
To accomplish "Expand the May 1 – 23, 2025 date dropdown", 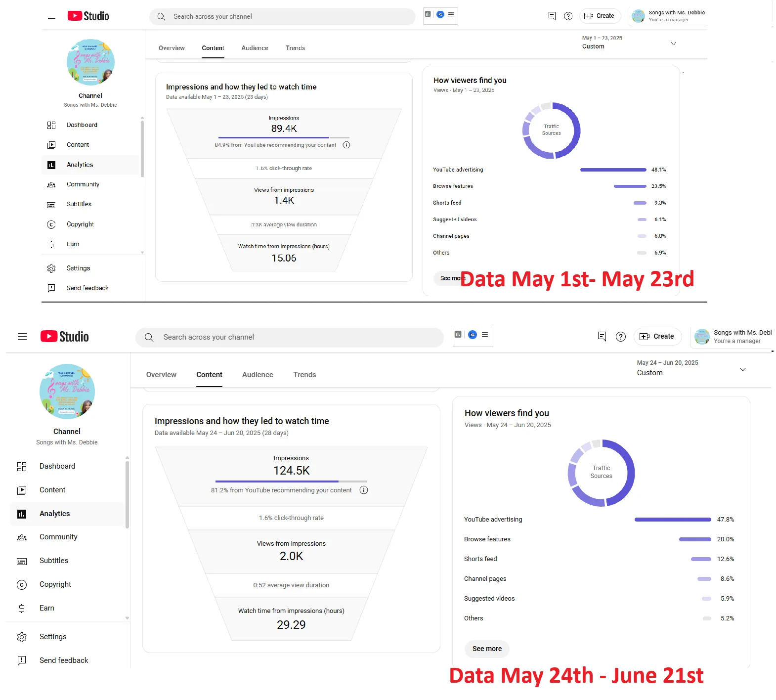I will (673, 44).
